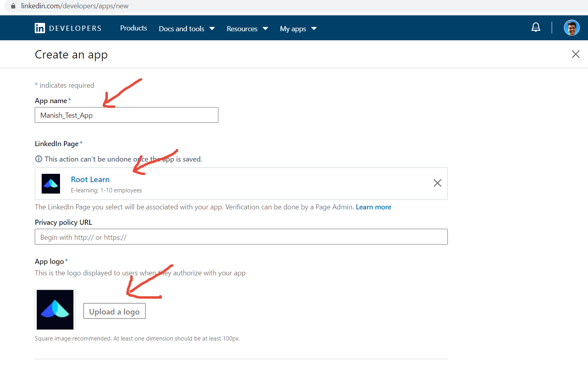Click the 'LinkedIn Page' label
Viewport: 588px width, 367px height.
tap(56, 143)
